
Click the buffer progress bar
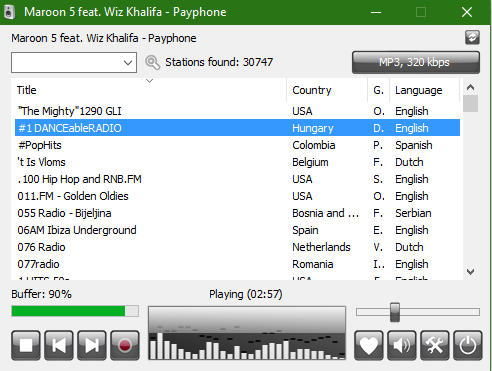coord(75,311)
